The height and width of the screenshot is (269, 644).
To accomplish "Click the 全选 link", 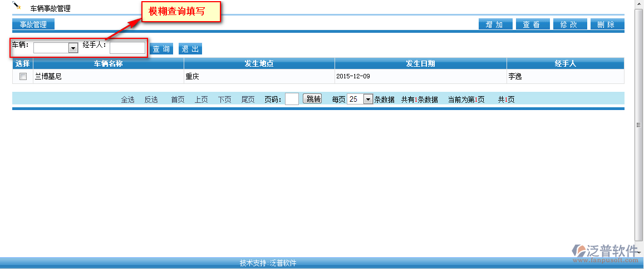I will (127, 99).
